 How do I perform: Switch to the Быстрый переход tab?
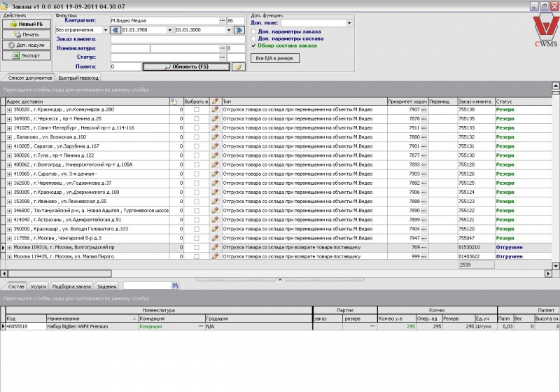pyautogui.click(x=78, y=78)
